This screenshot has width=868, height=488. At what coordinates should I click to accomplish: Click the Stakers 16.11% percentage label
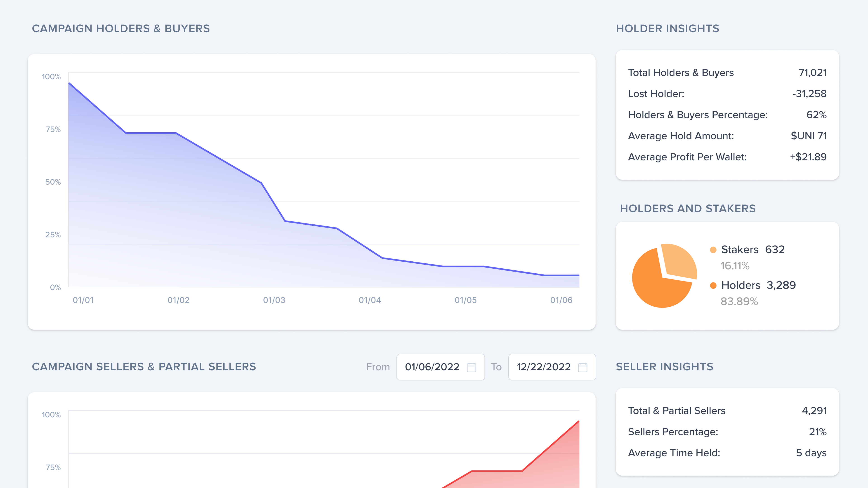click(735, 266)
